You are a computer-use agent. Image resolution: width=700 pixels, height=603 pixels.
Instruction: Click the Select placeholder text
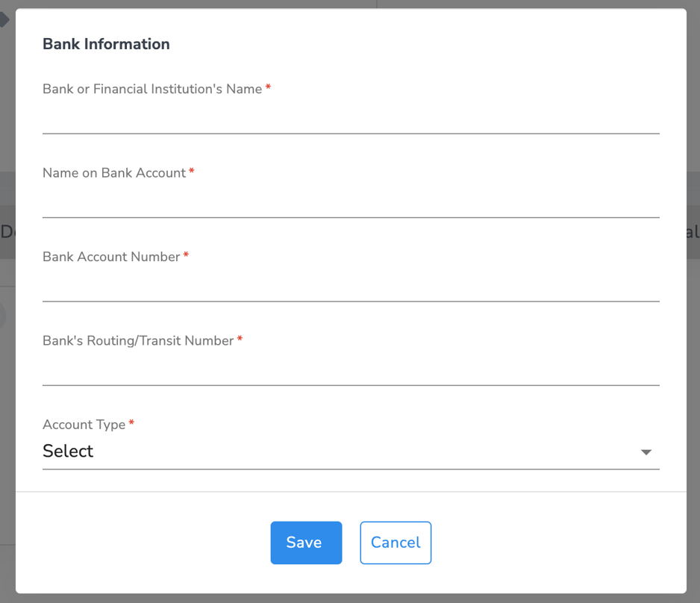coord(68,451)
